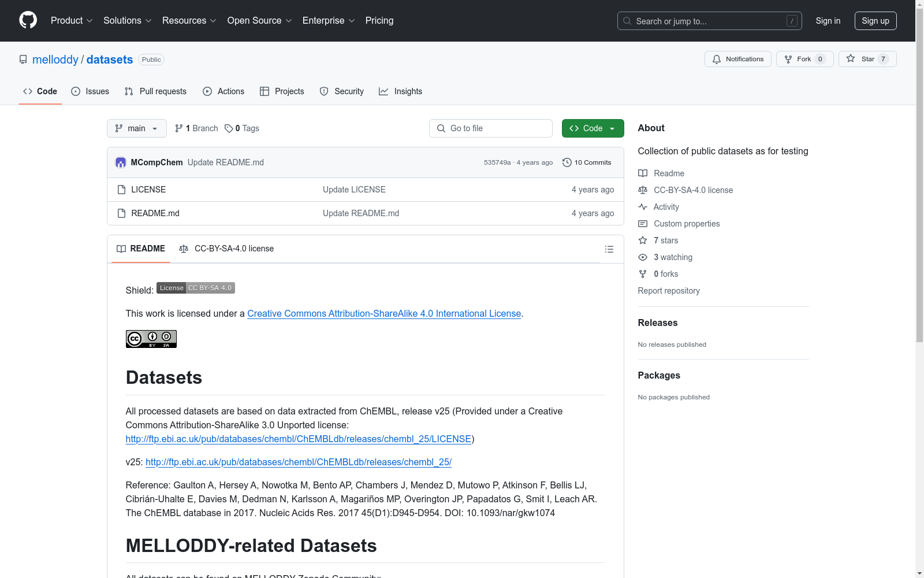This screenshot has height=578, width=924.
Task: Click the Notifications bell button
Action: (x=737, y=59)
